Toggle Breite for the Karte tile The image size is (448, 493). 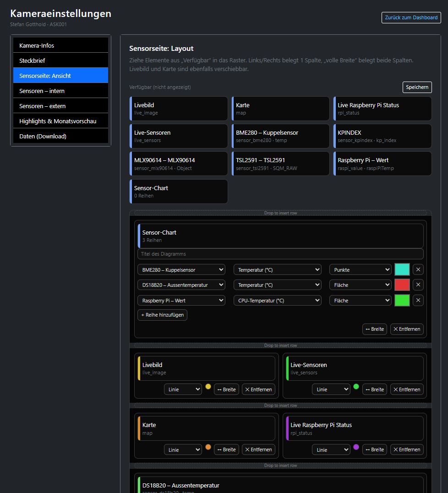tap(226, 449)
